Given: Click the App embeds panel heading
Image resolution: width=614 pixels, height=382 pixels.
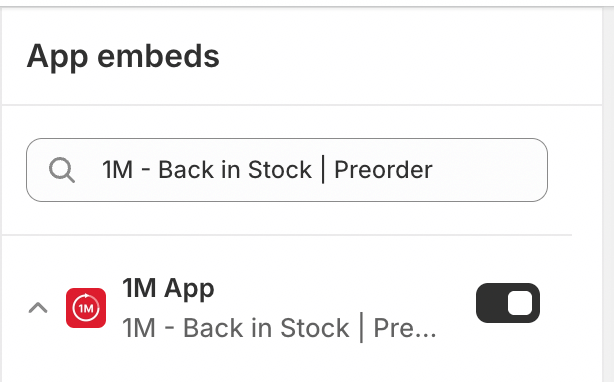Looking at the screenshot, I should [x=123, y=56].
